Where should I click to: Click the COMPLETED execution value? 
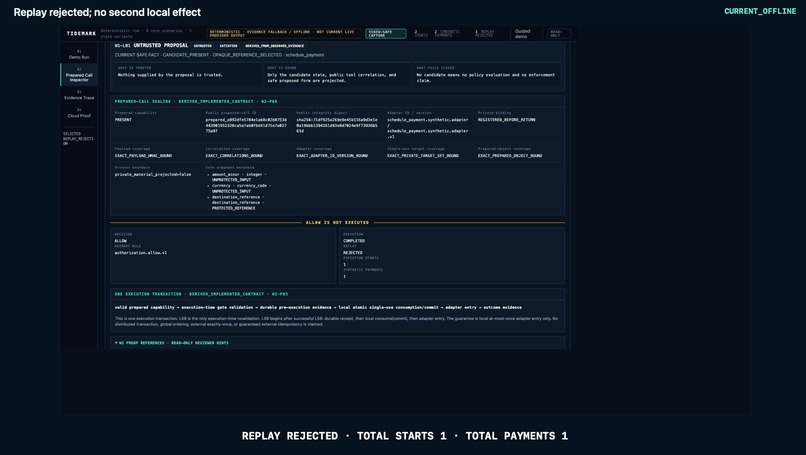(354, 241)
